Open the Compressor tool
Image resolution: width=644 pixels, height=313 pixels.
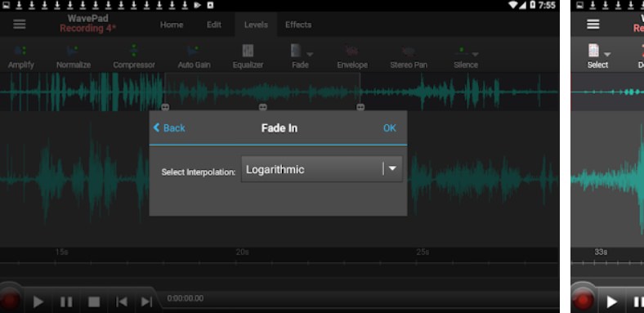[x=134, y=57]
